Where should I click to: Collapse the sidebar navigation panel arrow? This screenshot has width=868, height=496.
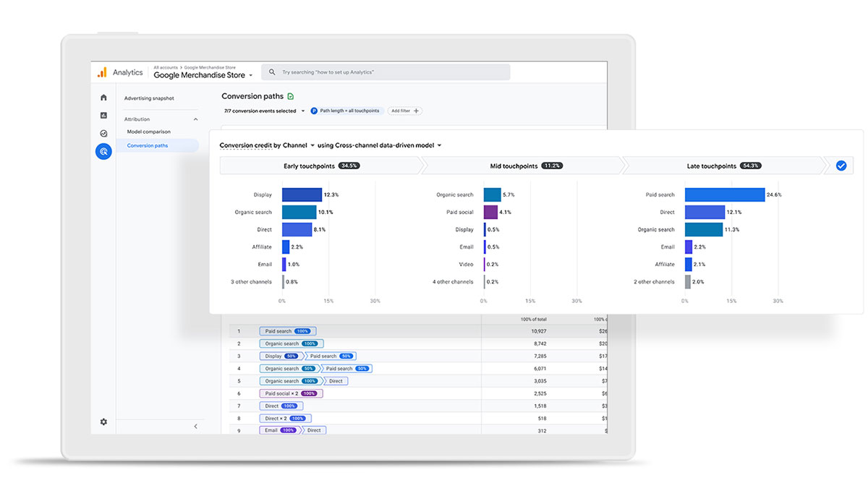[x=195, y=427]
